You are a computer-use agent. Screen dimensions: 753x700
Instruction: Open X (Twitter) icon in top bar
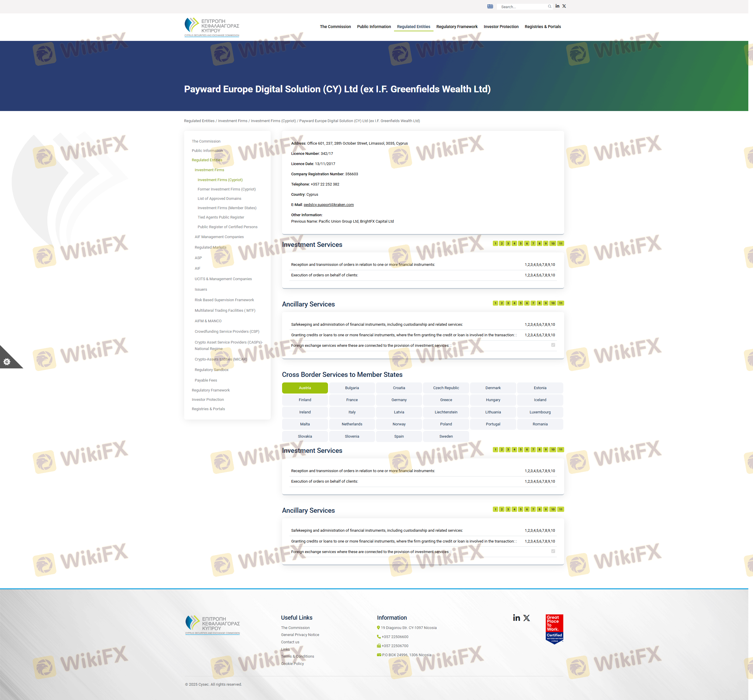pyautogui.click(x=564, y=6)
